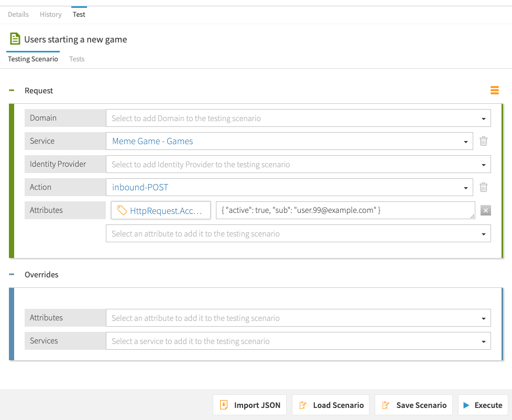This screenshot has height=420, width=512.
Task: Delete the Meme Game - Games service
Action: 484,141
